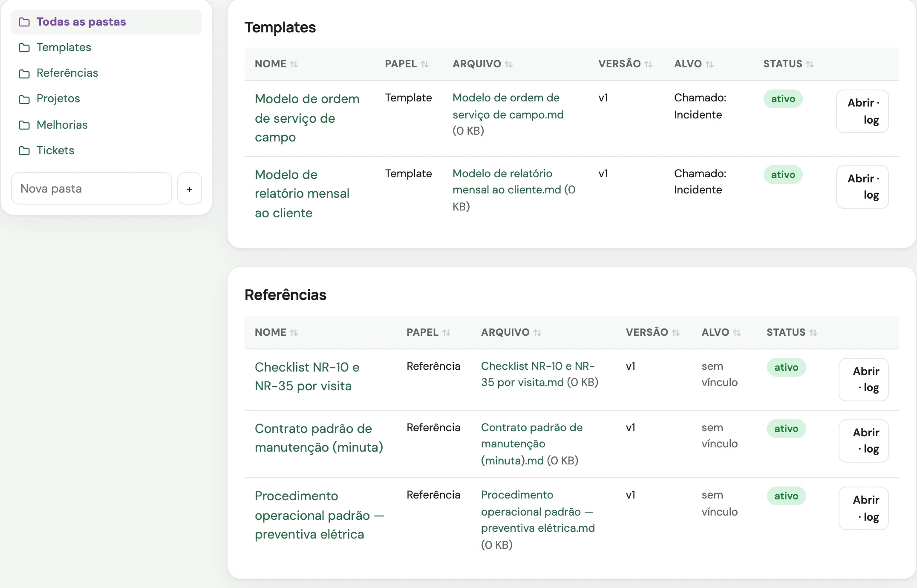Image resolution: width=917 pixels, height=588 pixels.
Task: Sort Referências table by PAPEL arrows
Action: [446, 333]
